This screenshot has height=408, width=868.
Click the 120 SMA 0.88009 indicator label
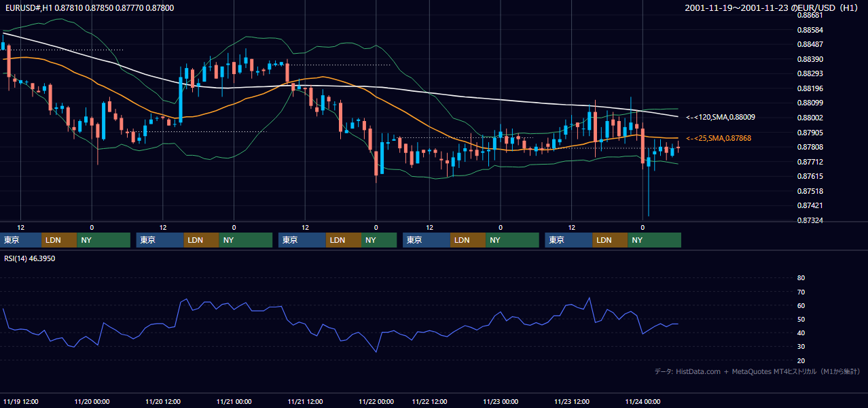click(721, 117)
